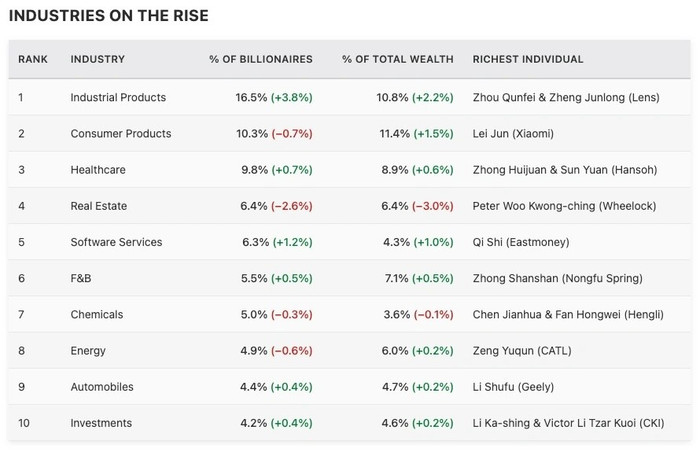This screenshot has width=700, height=455.
Task: Click Lei Jun (Xiaomi) name
Action: (513, 133)
